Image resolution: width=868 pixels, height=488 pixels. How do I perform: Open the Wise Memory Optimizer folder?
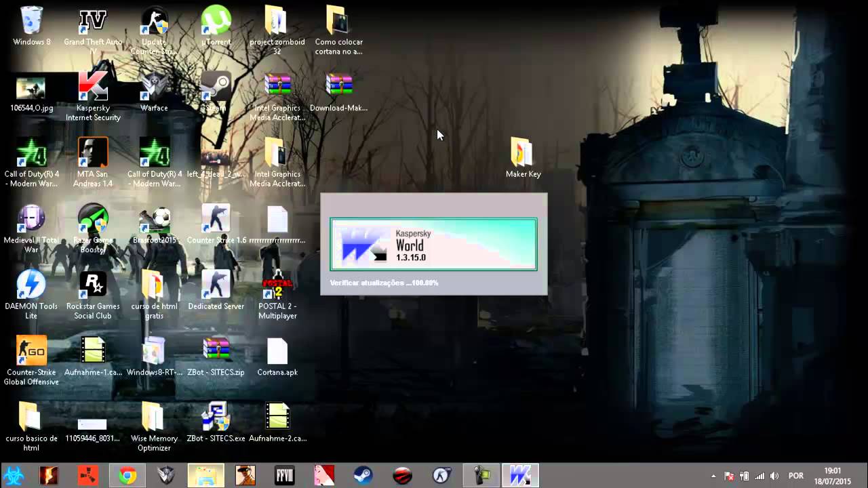tap(155, 417)
